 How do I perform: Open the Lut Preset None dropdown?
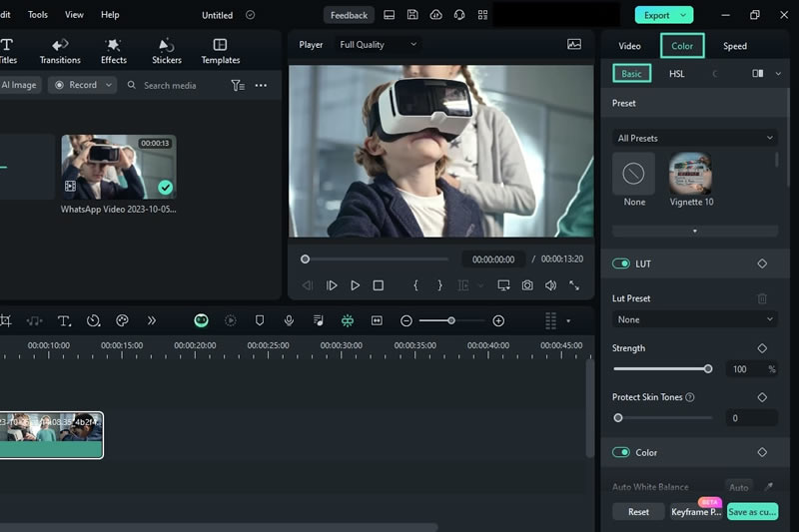(x=695, y=319)
